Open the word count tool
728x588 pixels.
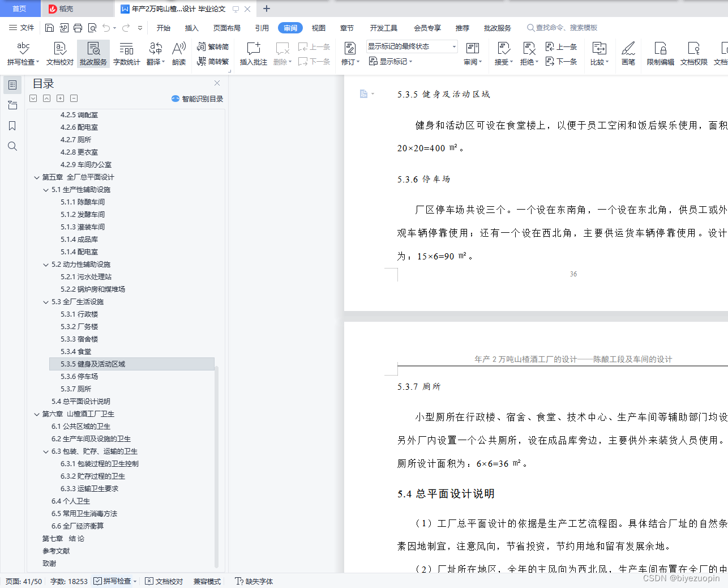pyautogui.click(x=126, y=53)
